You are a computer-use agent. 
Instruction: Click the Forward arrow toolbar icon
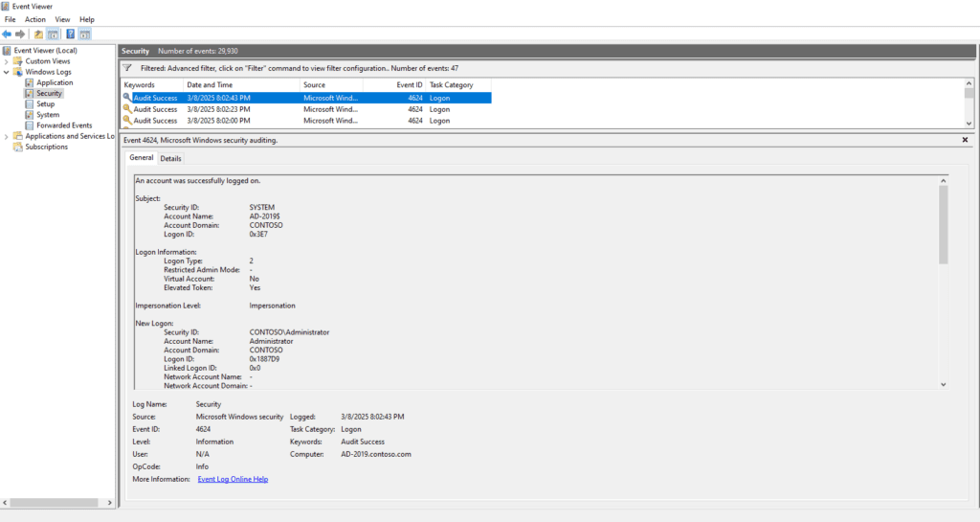[20, 34]
